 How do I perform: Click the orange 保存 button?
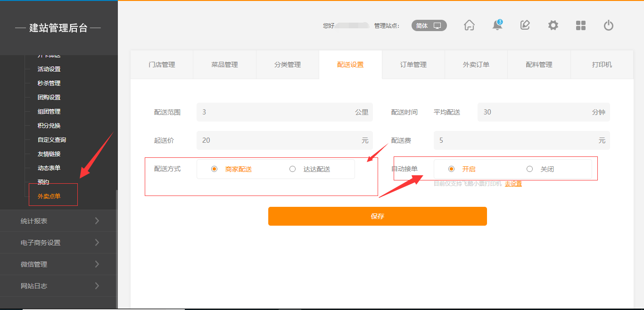(377, 216)
